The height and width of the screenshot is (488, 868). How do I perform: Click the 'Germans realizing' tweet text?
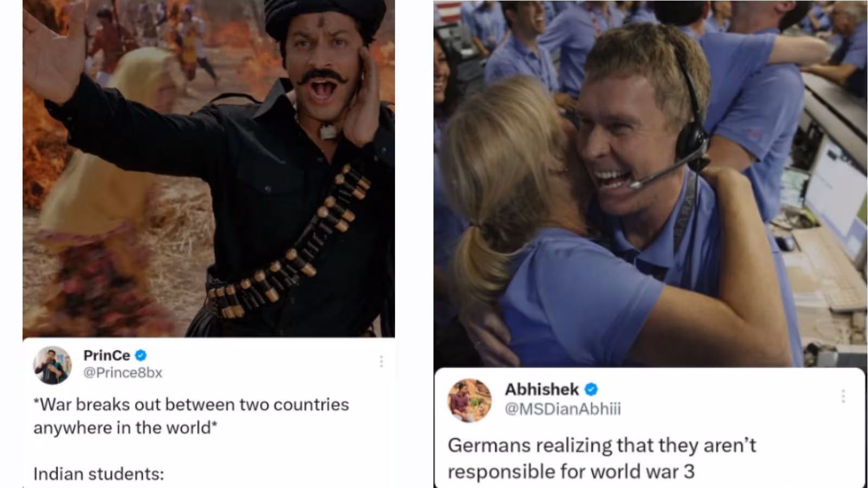pyautogui.click(x=602, y=445)
